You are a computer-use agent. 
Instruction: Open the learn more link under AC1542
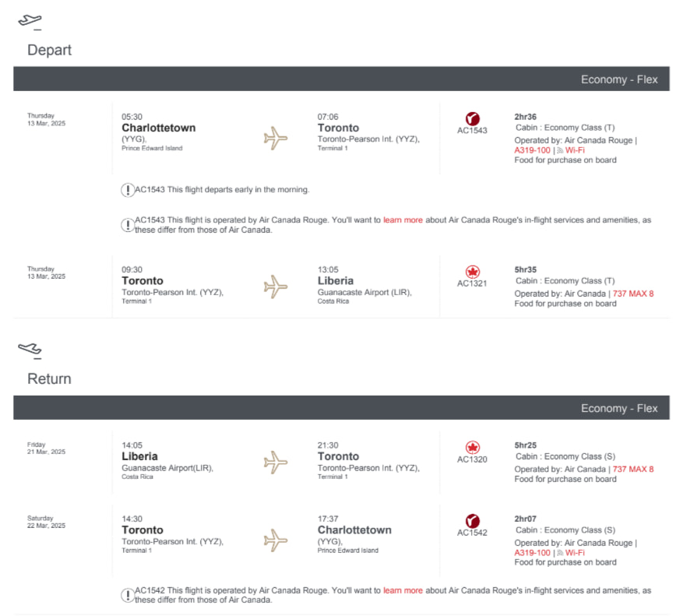click(403, 590)
